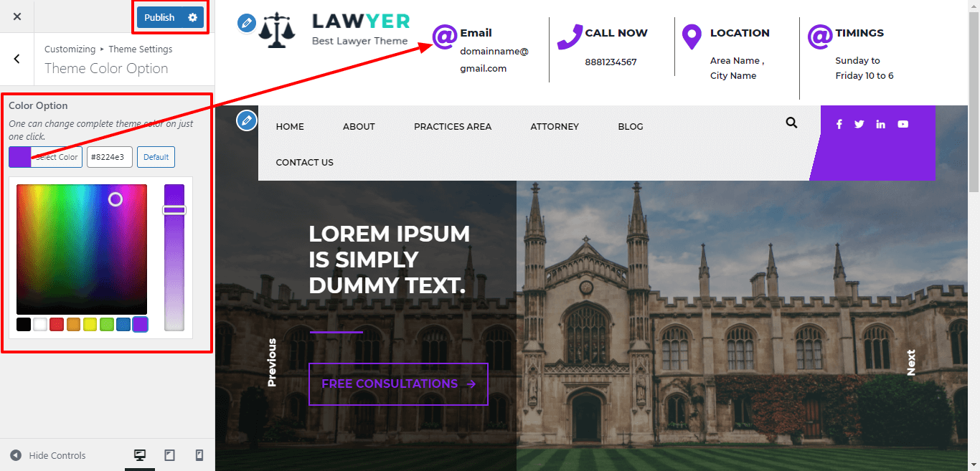The height and width of the screenshot is (471, 980).
Task: Switch to mobile preview mode
Action: 199,455
